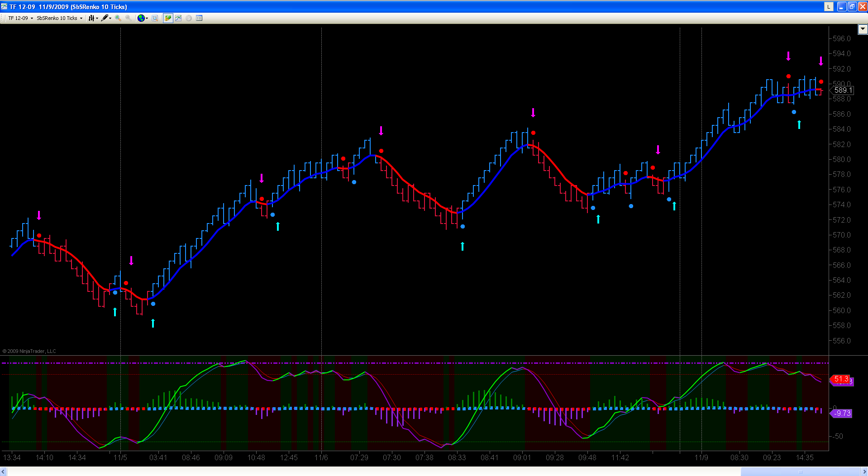The height and width of the screenshot is (476, 868).
Task: Click the 584.0 price axis label
Action: click(842, 129)
